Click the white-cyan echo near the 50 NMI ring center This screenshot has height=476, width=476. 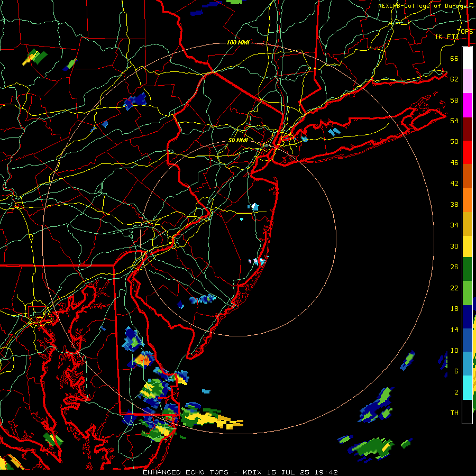(254, 207)
